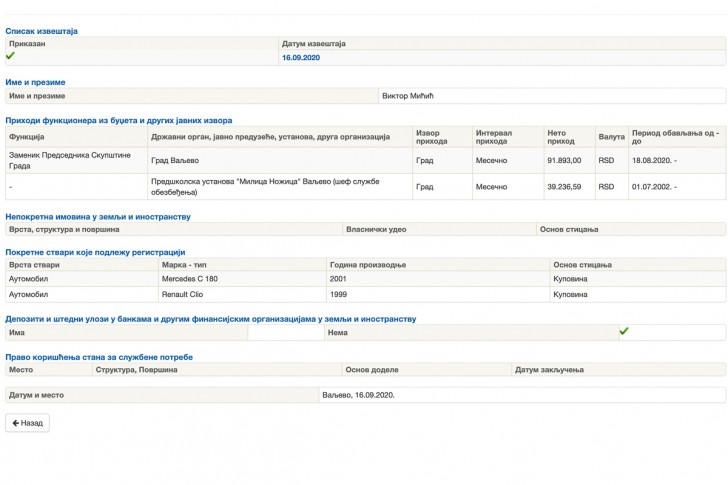Open the 16.09.2020 report date link
Viewport: 728px width, 485px height.
(301, 58)
